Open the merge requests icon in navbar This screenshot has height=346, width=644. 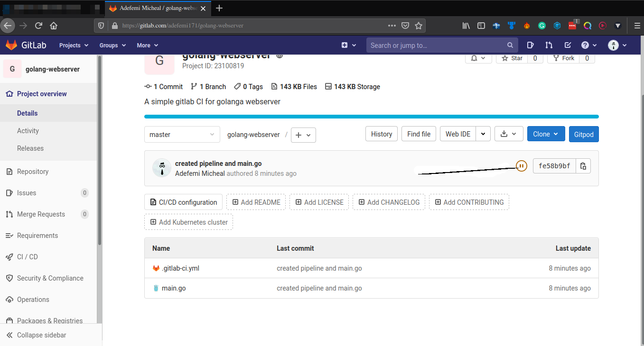coord(549,45)
